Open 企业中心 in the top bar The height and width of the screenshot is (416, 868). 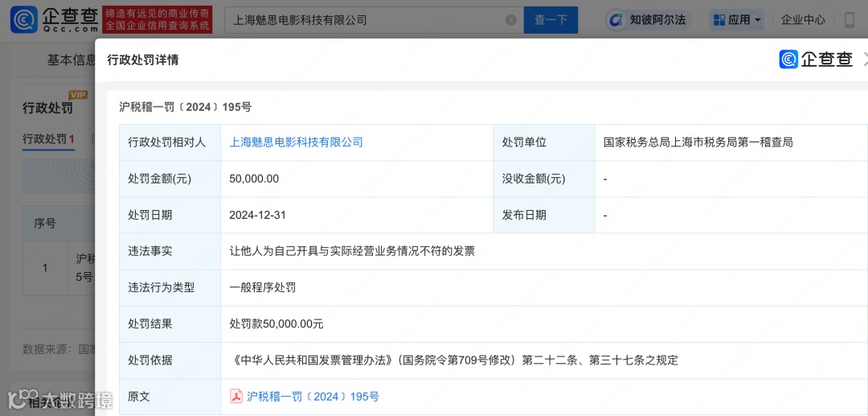pyautogui.click(x=803, y=20)
